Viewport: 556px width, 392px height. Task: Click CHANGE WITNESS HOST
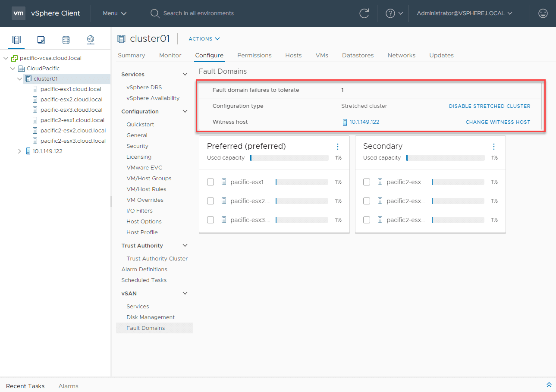tap(498, 122)
